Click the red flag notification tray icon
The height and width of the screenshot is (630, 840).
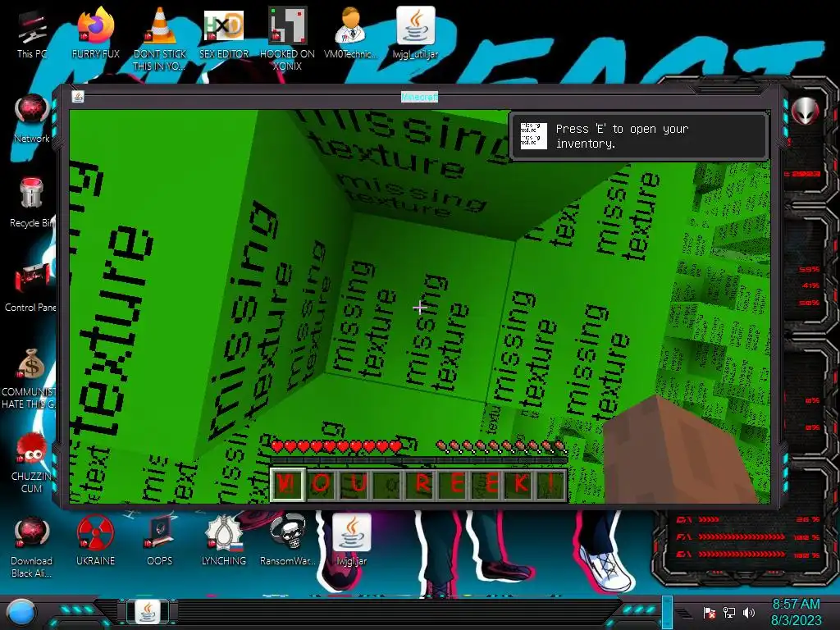coord(710,612)
